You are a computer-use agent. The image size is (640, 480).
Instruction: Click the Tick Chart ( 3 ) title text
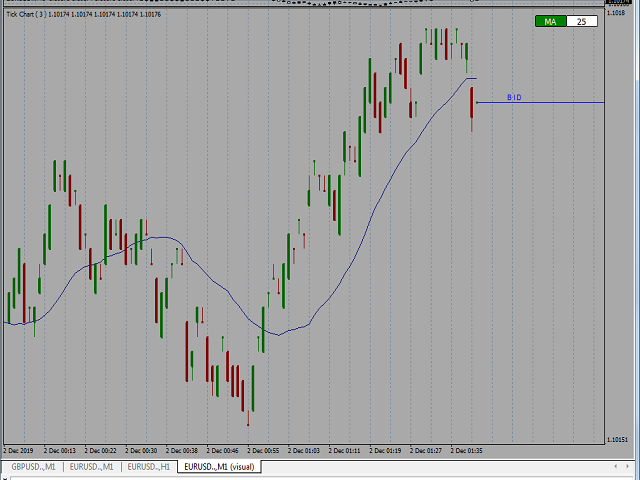tap(26, 14)
